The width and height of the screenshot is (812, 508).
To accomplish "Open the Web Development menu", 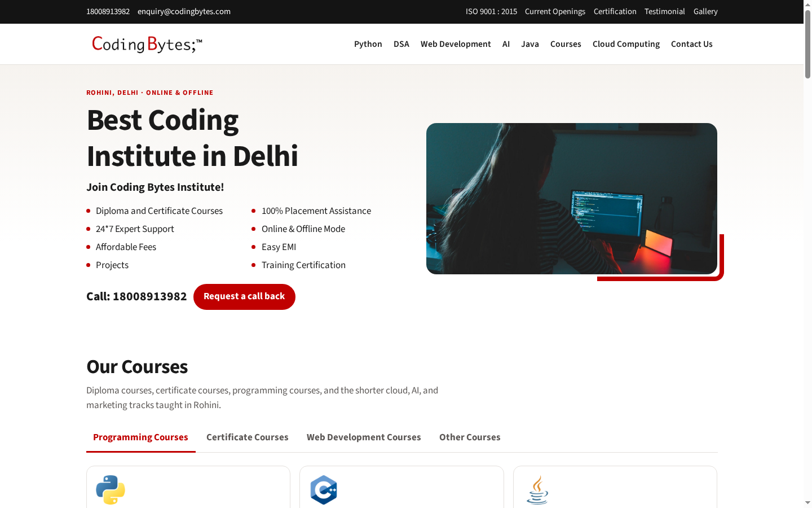I will pyautogui.click(x=456, y=44).
